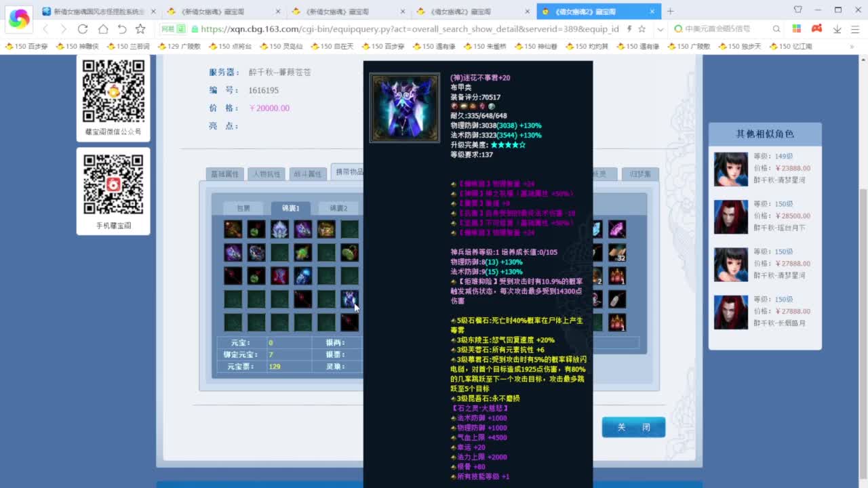Select the 锦囊2 bag tab
The width and height of the screenshot is (868, 488).
pyautogui.click(x=338, y=208)
